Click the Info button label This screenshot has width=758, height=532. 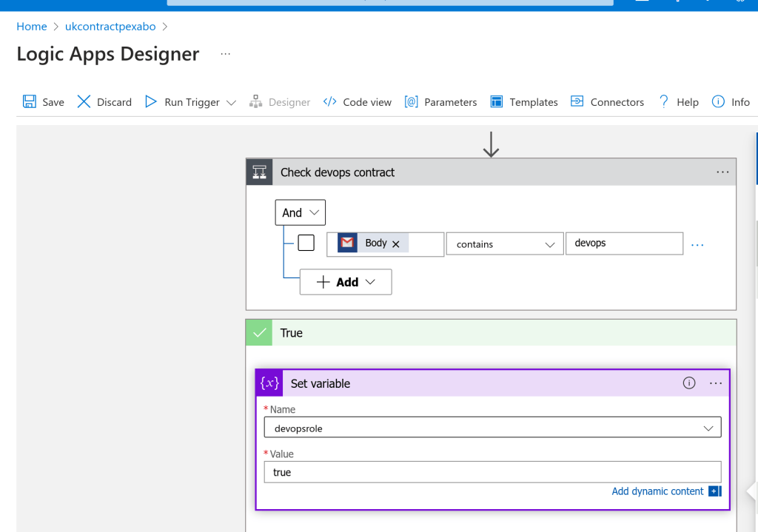tap(740, 102)
